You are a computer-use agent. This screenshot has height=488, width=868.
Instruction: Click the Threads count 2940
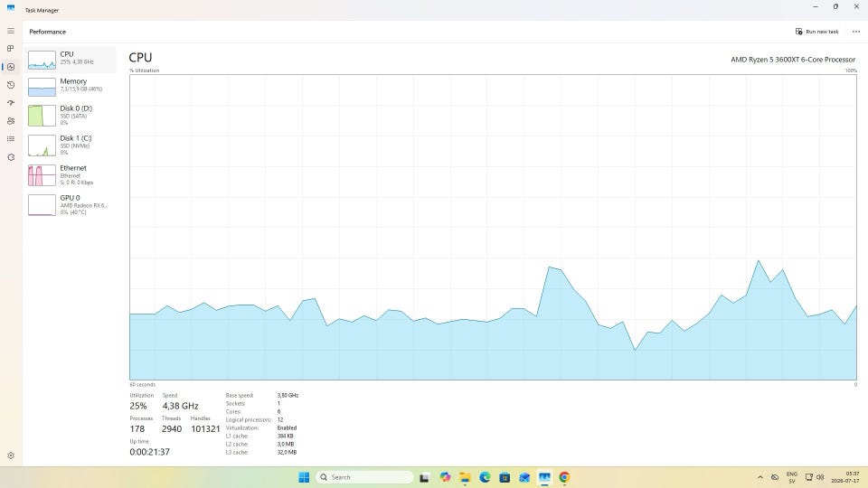point(172,428)
